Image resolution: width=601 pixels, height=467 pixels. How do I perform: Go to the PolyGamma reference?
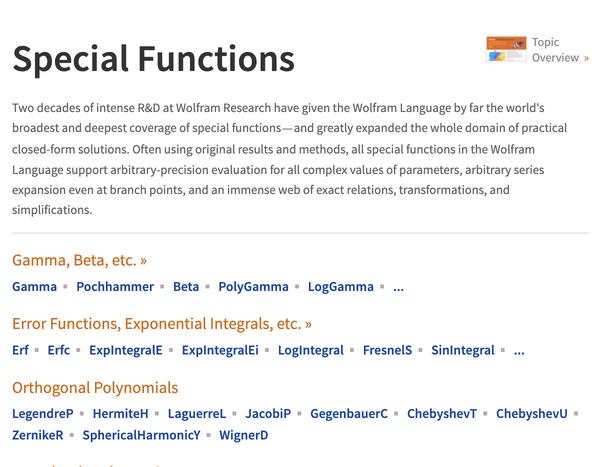253,287
